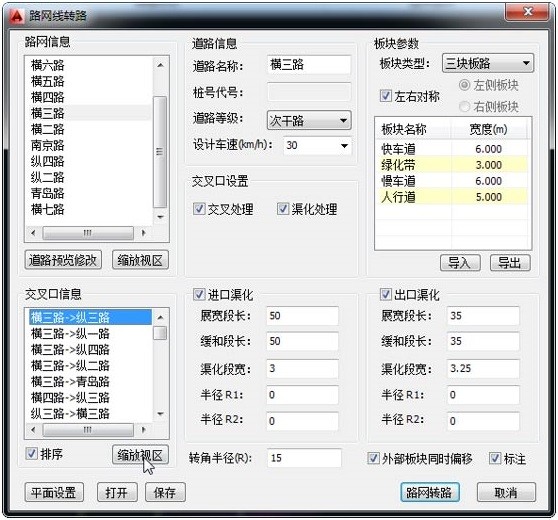The image size is (558, 520).
Task: Select 南京路 in the road list
Action: tap(47, 145)
